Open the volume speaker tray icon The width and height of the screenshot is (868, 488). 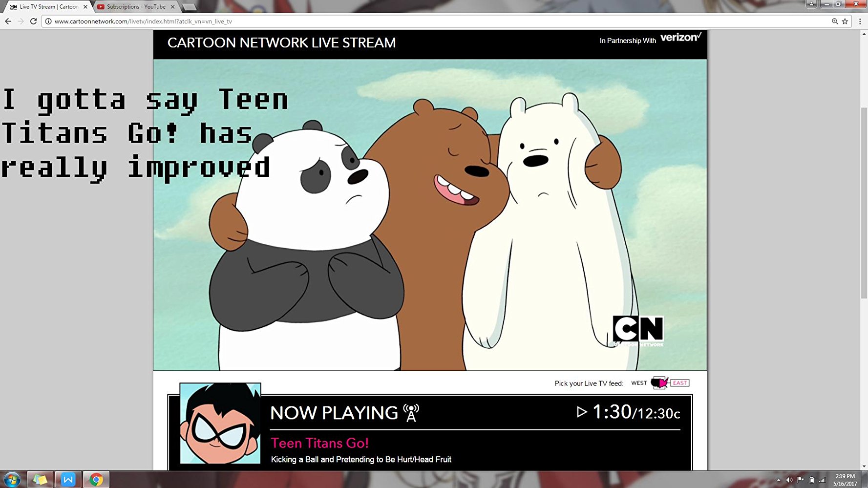(x=789, y=480)
